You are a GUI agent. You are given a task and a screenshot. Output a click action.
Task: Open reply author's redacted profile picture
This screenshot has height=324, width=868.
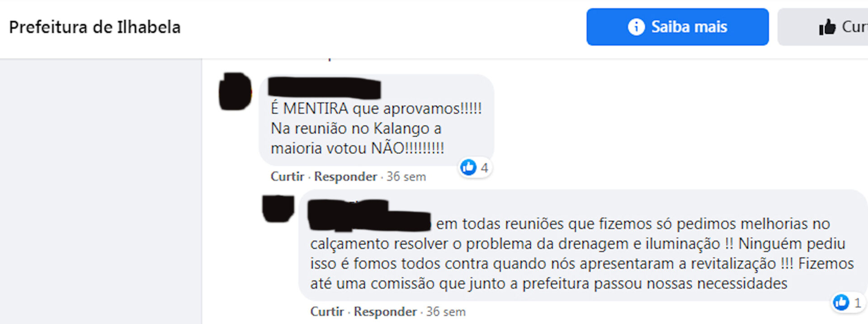[x=278, y=209]
